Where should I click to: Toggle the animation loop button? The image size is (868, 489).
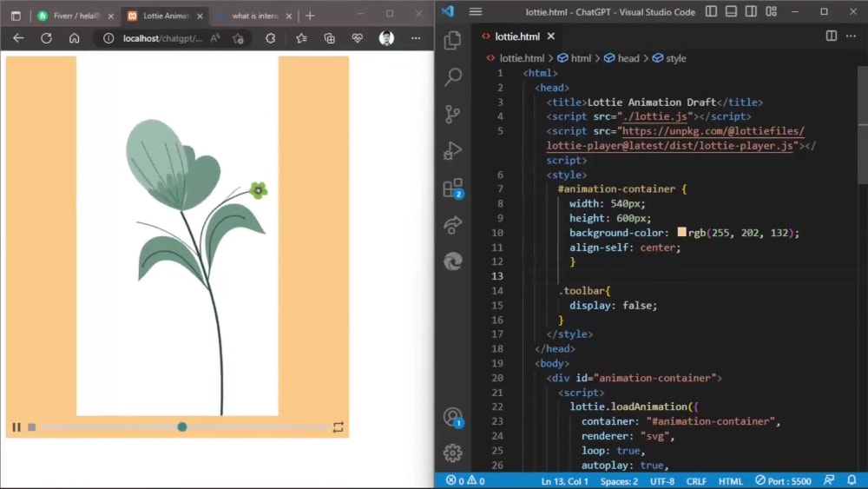coord(339,427)
